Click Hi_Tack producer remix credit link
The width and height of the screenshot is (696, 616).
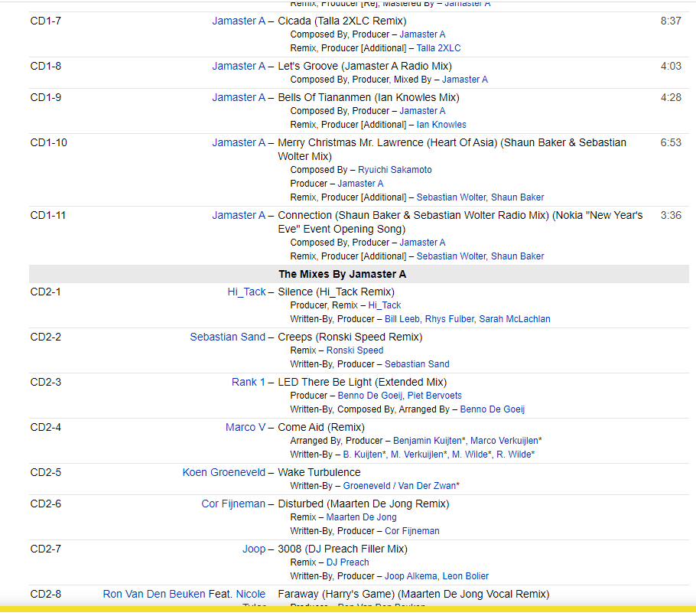[385, 305]
